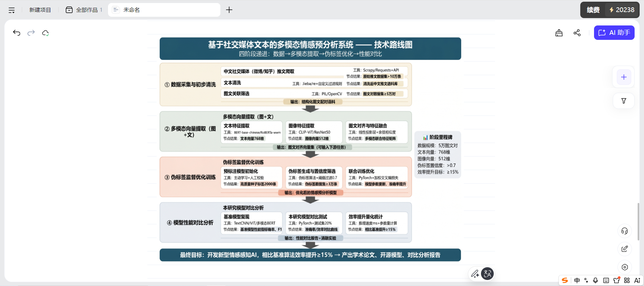Viewport: 644px width, 286px height.
Task: Click the AI icon in IME bar
Action: (x=637, y=281)
